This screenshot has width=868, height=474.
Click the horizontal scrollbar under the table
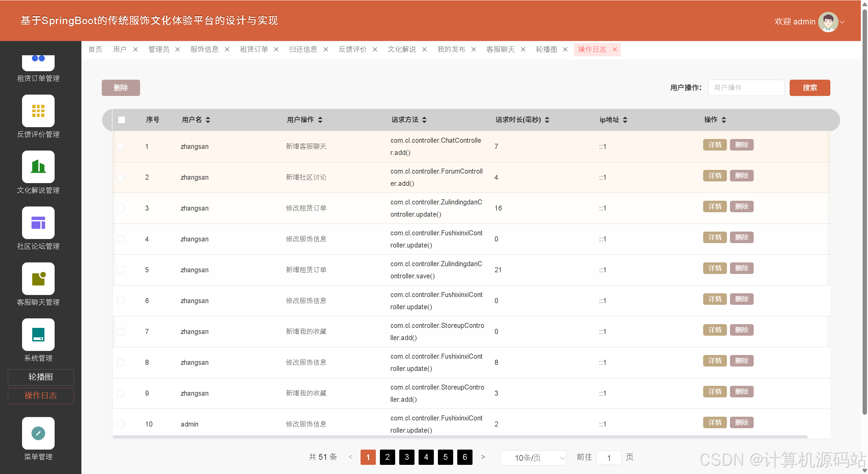[460, 437]
